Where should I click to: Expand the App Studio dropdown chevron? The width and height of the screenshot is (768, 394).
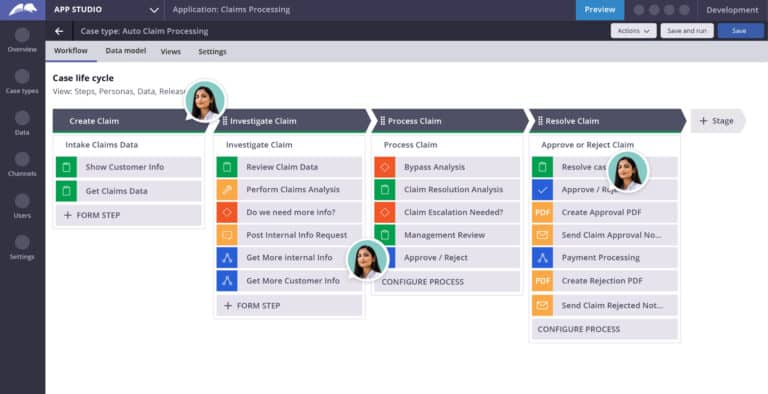pyautogui.click(x=154, y=10)
